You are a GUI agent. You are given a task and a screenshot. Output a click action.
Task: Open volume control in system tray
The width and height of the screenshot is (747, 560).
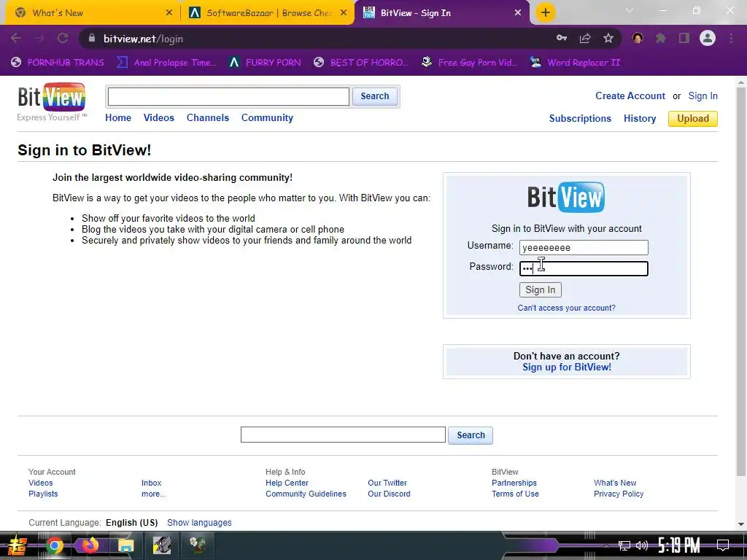pyautogui.click(x=642, y=545)
